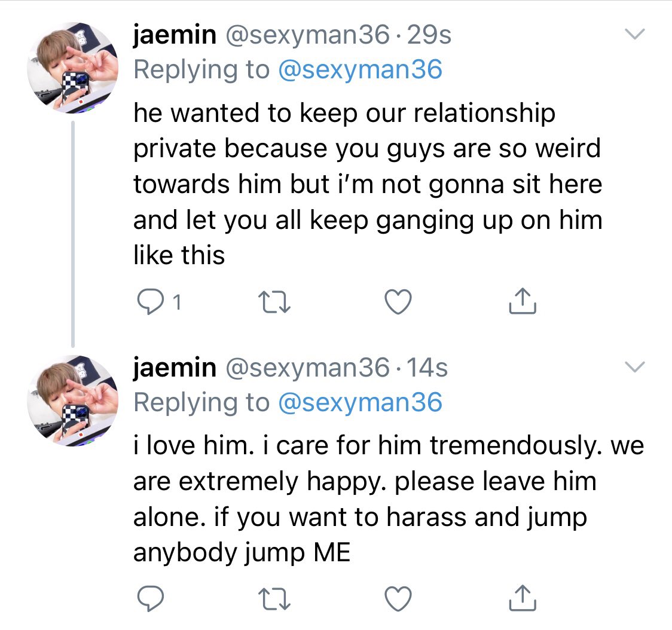Like the 'i love him' tweet
The width and height of the screenshot is (672, 630).
398,598
